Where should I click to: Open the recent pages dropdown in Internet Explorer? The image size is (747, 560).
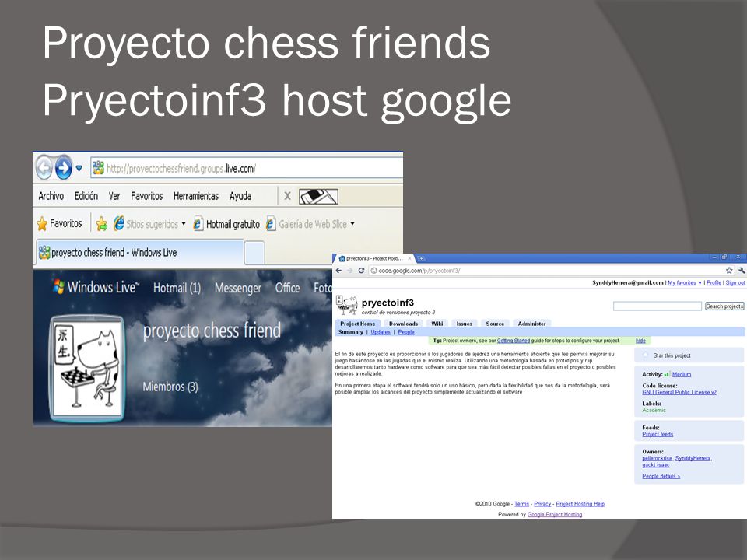coord(79,168)
